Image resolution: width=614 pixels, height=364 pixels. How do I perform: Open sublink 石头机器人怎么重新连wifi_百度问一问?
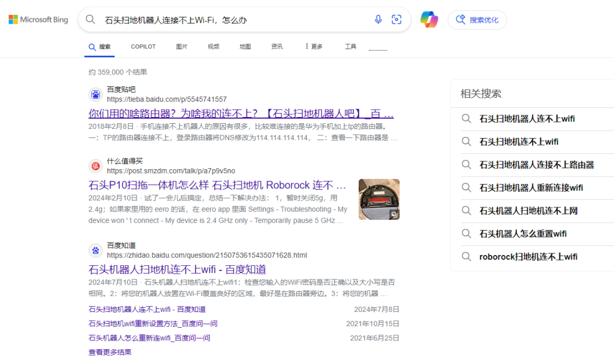[x=149, y=338]
